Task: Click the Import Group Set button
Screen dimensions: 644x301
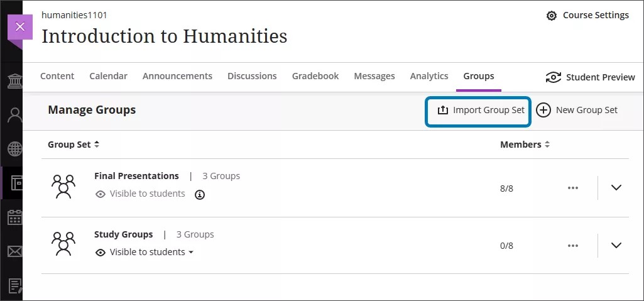Action: tap(480, 111)
